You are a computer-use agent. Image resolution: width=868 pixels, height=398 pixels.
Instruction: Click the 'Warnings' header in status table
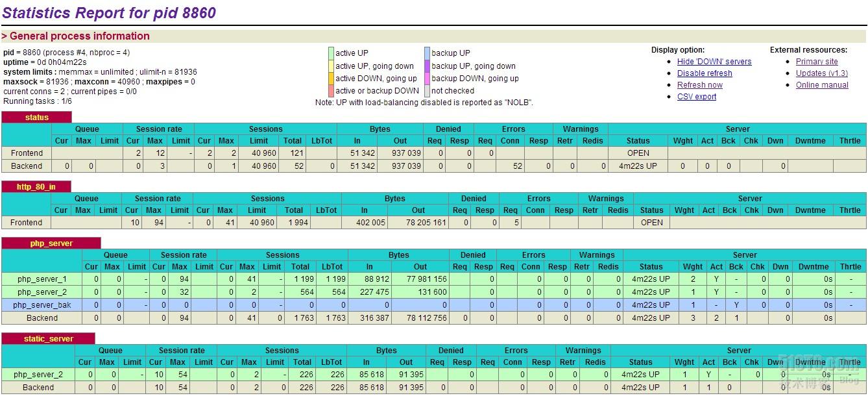coord(581,129)
